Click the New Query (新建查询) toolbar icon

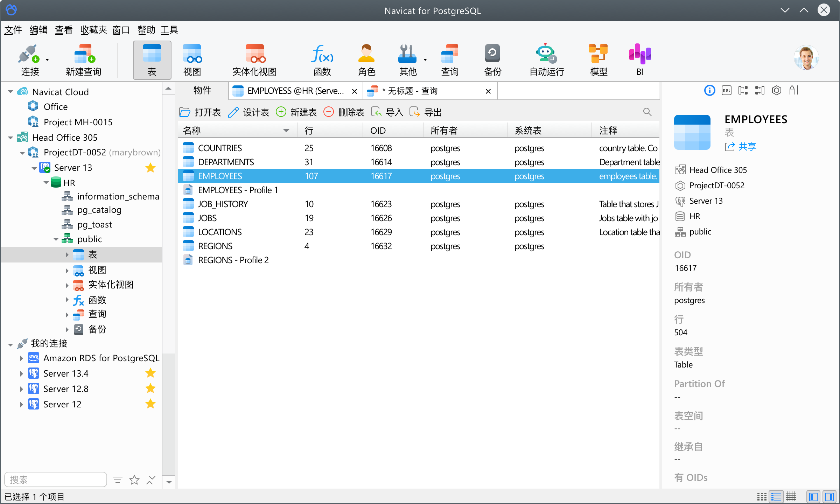point(84,60)
